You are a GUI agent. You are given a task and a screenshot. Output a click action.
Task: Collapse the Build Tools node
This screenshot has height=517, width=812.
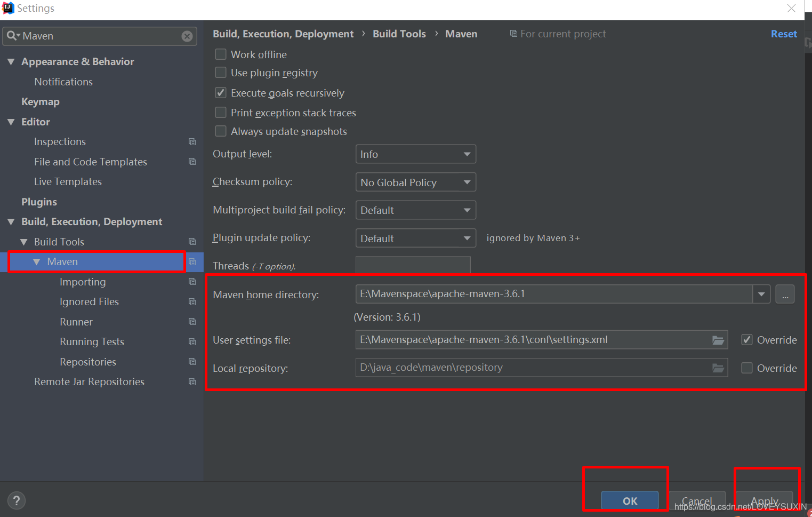coord(23,242)
